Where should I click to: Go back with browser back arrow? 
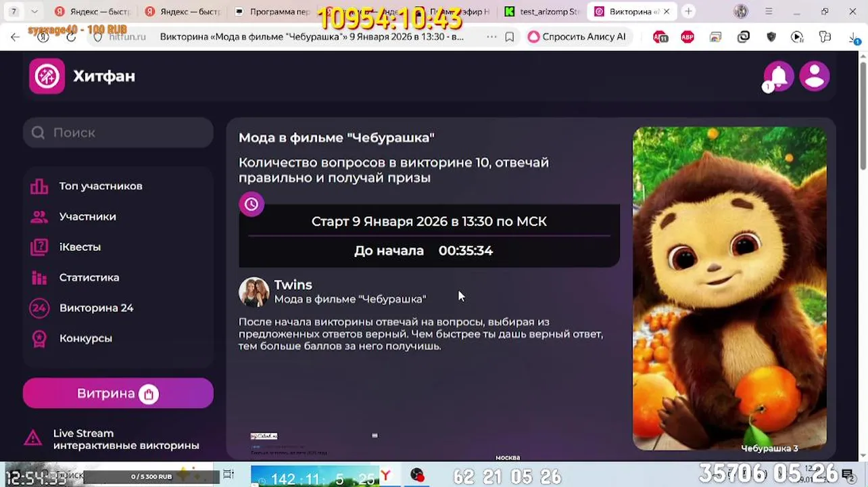pyautogui.click(x=16, y=37)
